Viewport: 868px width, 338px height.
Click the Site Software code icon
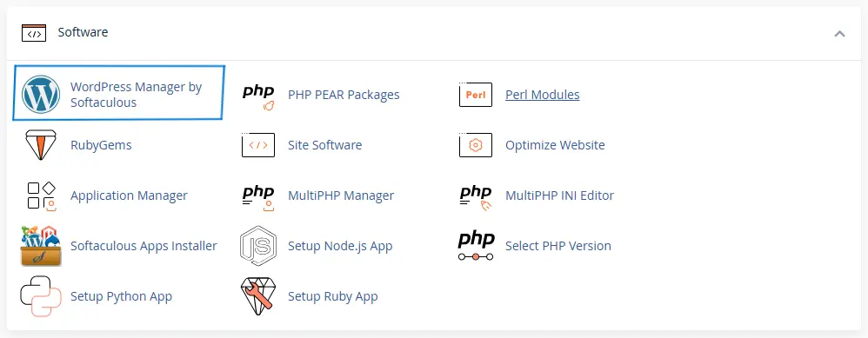pyautogui.click(x=258, y=145)
